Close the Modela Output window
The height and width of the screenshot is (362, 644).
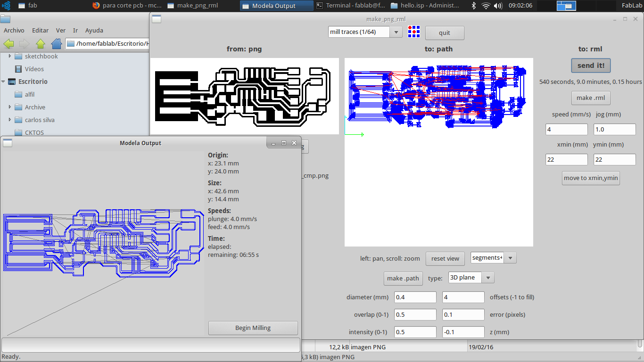point(294,143)
